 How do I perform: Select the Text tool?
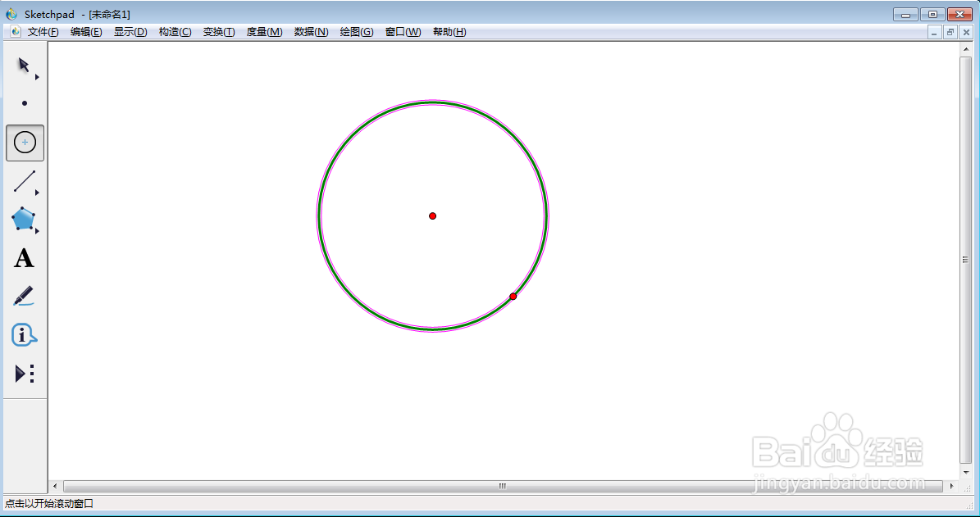(24, 258)
